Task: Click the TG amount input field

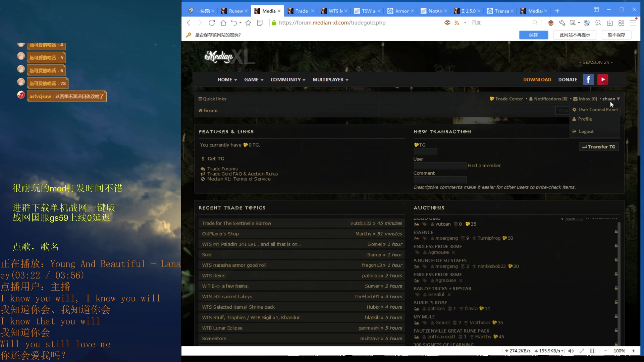Action: [425, 152]
